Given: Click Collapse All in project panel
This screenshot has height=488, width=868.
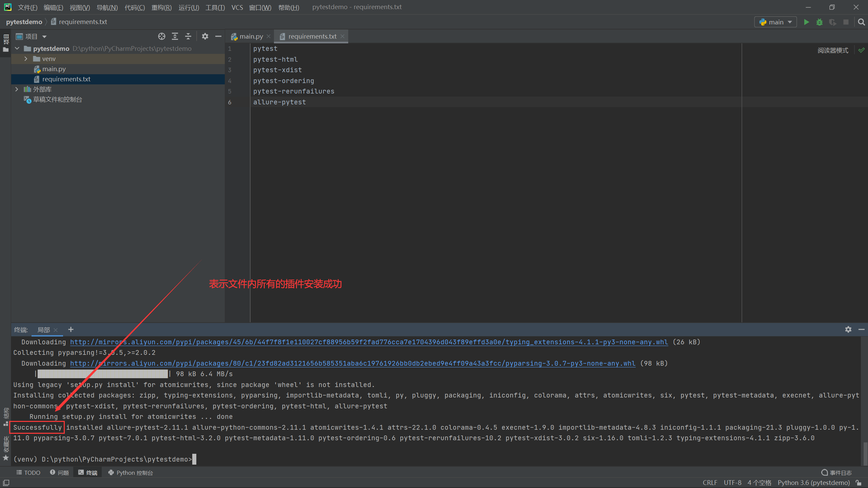Looking at the screenshot, I should pyautogui.click(x=188, y=36).
